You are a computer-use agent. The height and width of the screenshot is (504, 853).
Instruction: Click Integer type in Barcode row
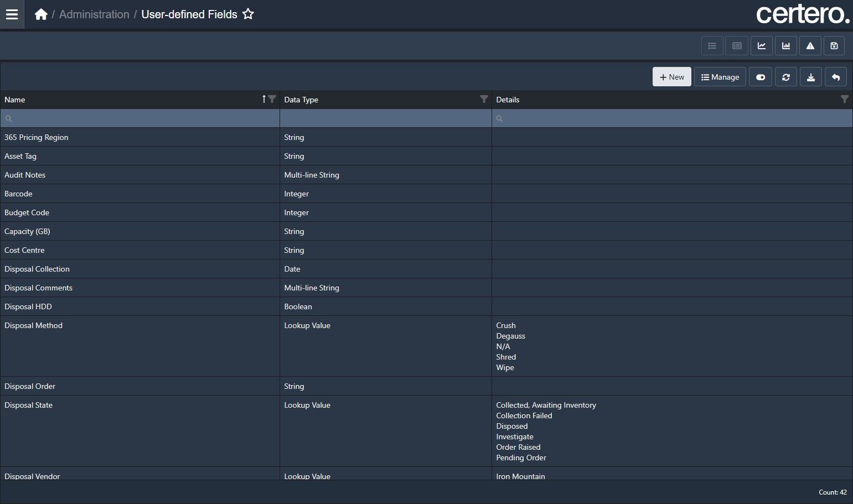point(296,194)
